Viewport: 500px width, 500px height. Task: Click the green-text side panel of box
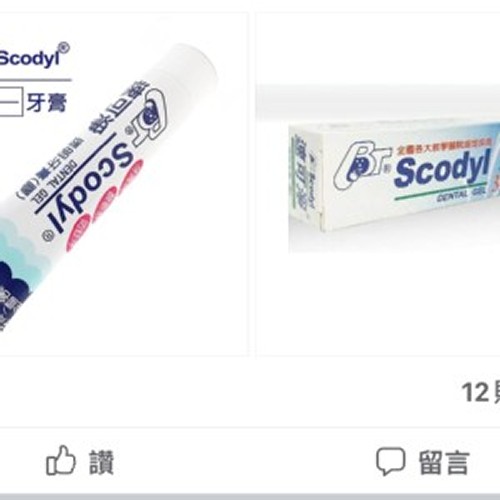tap(305, 178)
